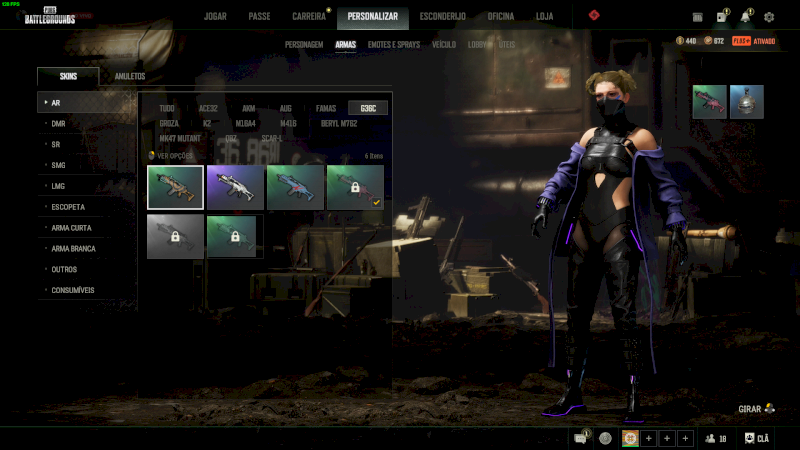The height and width of the screenshot is (450, 800).
Task: Switch to the PERSONAGEM sub-tab
Action: point(304,45)
